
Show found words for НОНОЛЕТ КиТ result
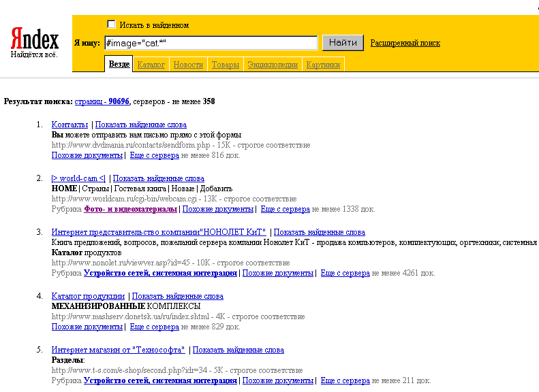point(320,232)
